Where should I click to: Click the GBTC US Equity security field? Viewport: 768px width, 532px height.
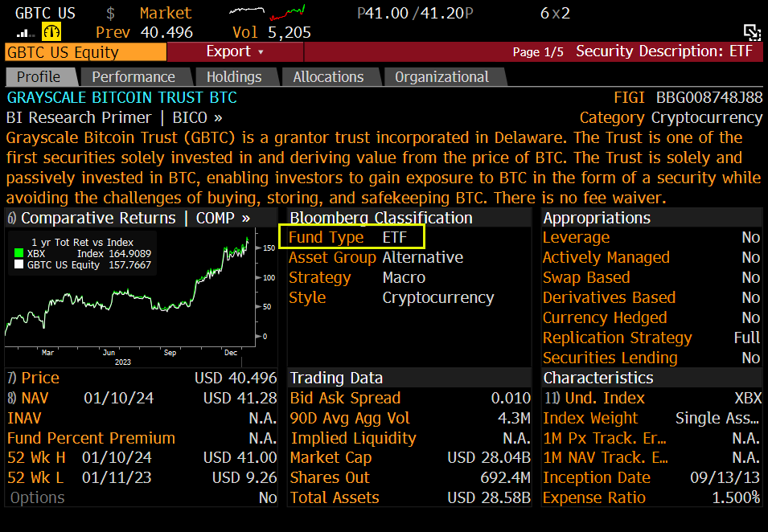[82, 51]
